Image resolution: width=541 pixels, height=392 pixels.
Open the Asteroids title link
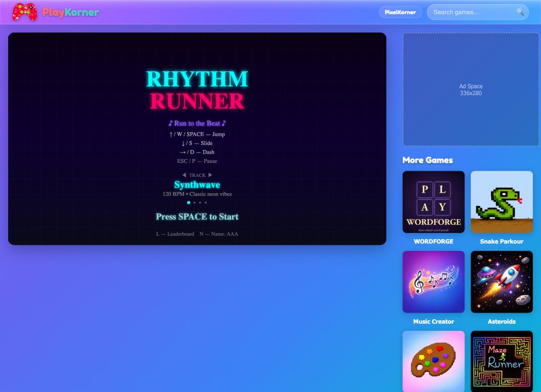tap(502, 321)
